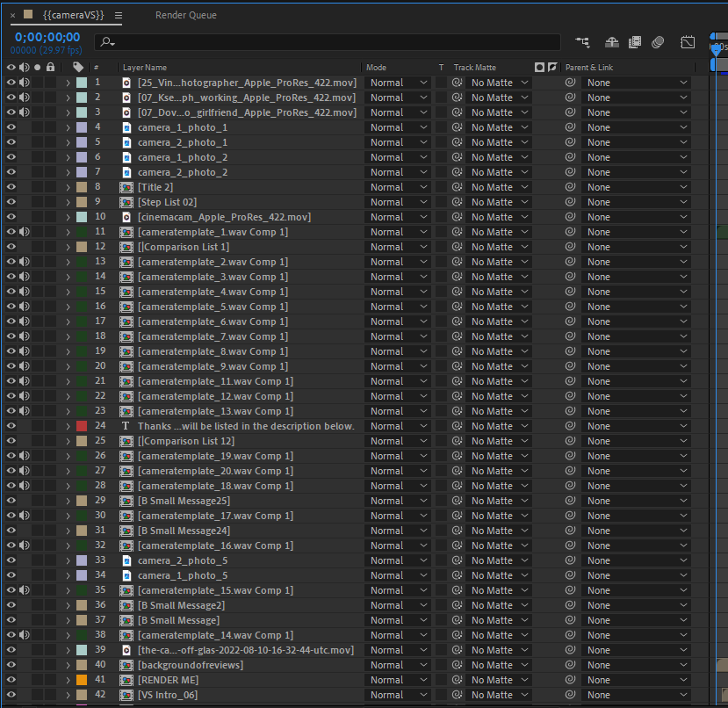Image resolution: width=728 pixels, height=708 pixels.
Task: Open the {{cameraVS}} panel menu
Action: pyautogui.click(x=119, y=15)
